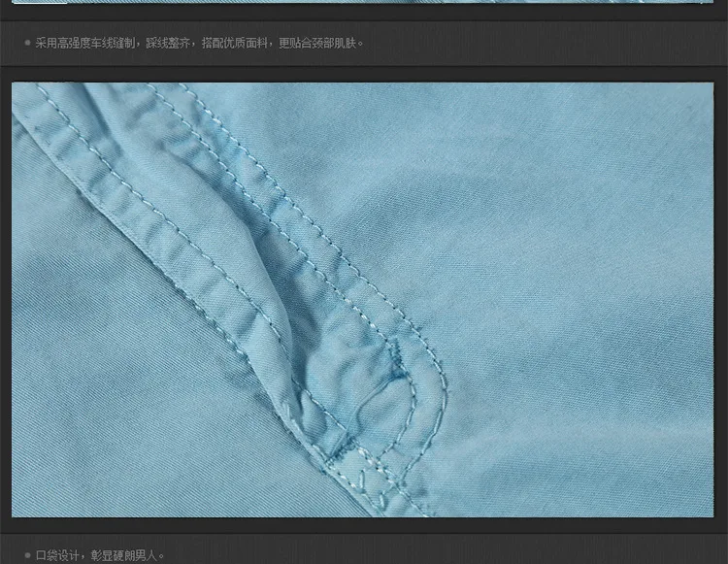Click the blue fabric pocket detail photo
The width and height of the screenshot is (728, 564).
363,300
